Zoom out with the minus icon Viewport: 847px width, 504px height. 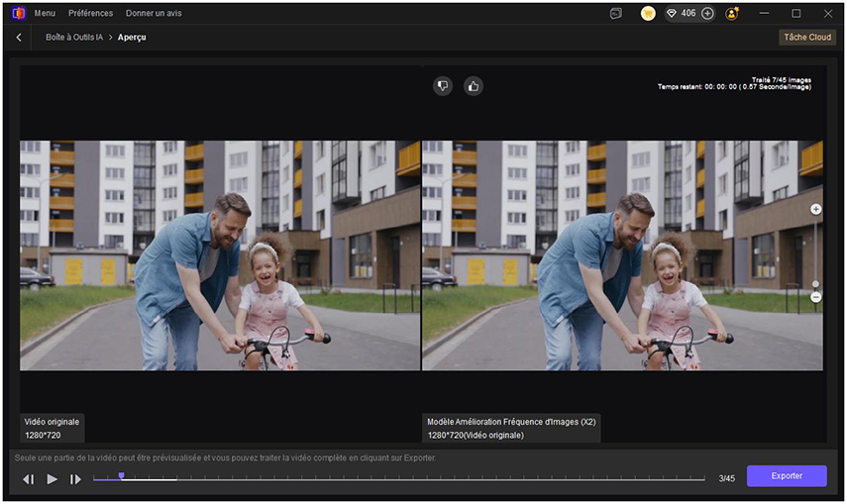coord(815,297)
